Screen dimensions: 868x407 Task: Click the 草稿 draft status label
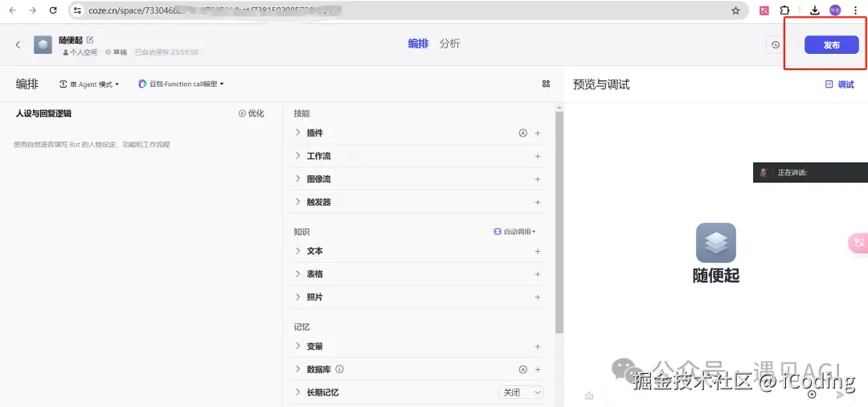[x=117, y=52]
